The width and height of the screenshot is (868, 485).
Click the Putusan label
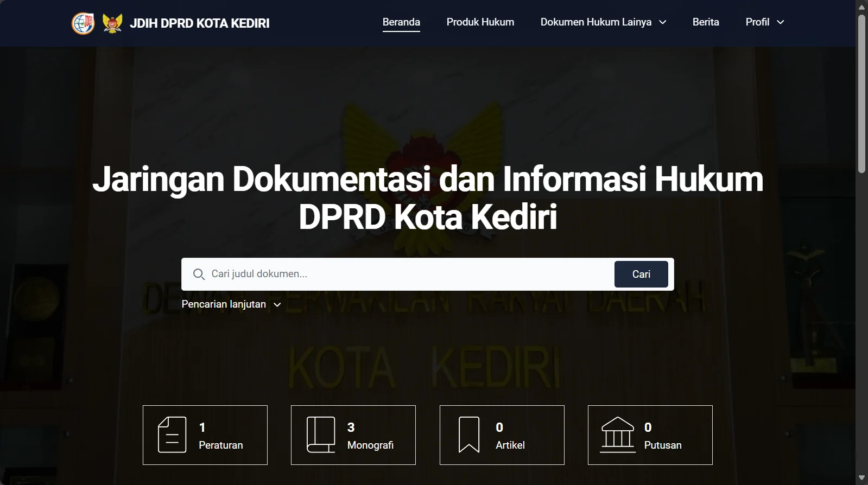point(663,445)
